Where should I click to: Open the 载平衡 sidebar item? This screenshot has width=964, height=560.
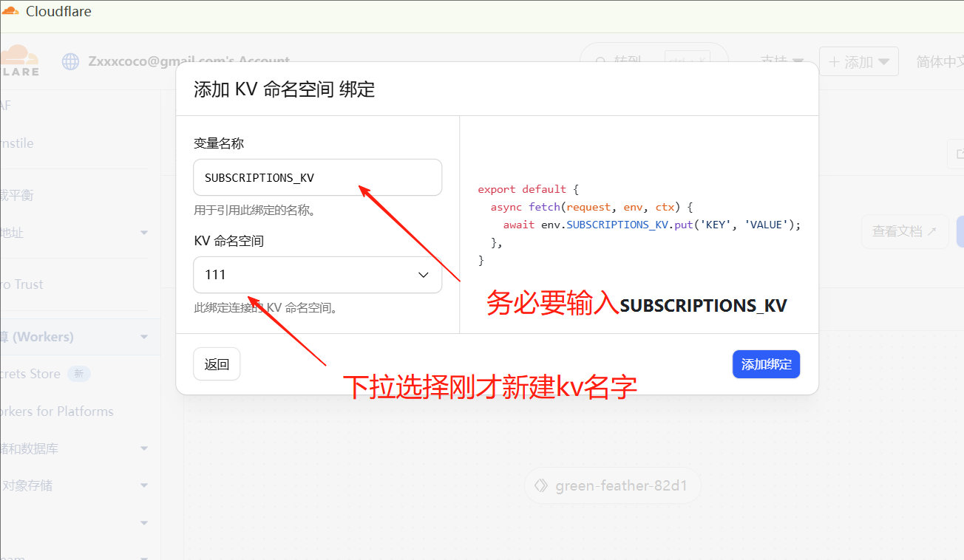pos(17,195)
